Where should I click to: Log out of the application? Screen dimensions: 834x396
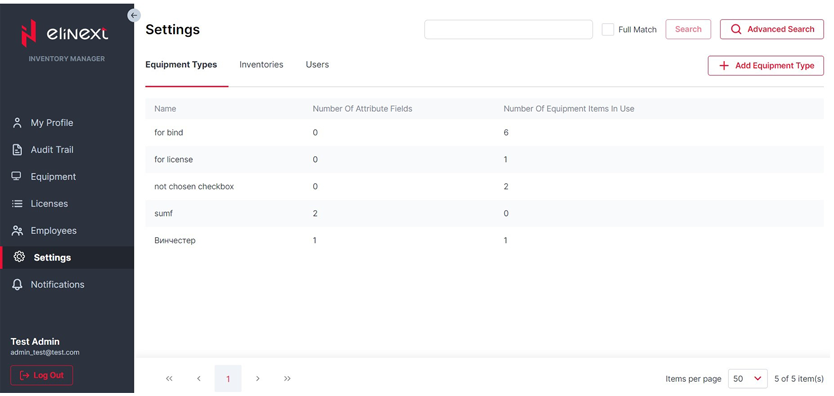tap(41, 375)
